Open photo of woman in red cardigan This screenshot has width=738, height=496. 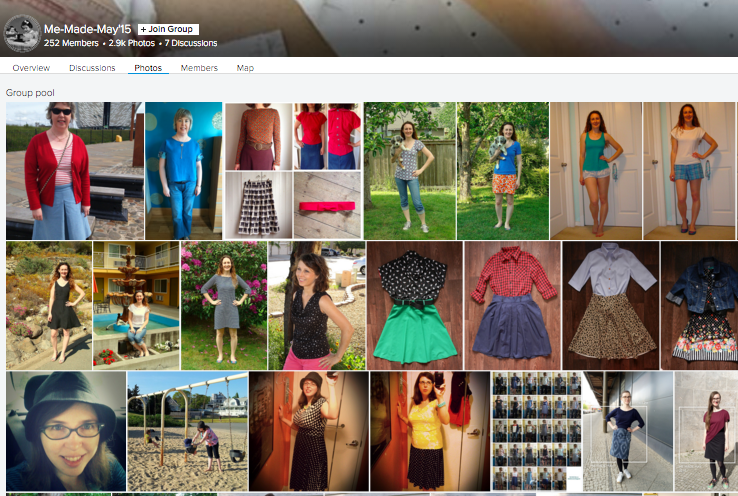coord(75,171)
